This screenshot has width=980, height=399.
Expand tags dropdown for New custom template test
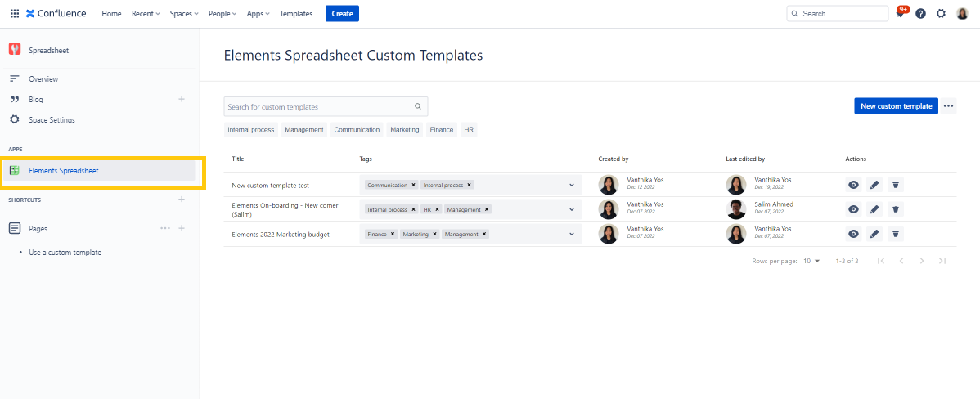click(571, 185)
